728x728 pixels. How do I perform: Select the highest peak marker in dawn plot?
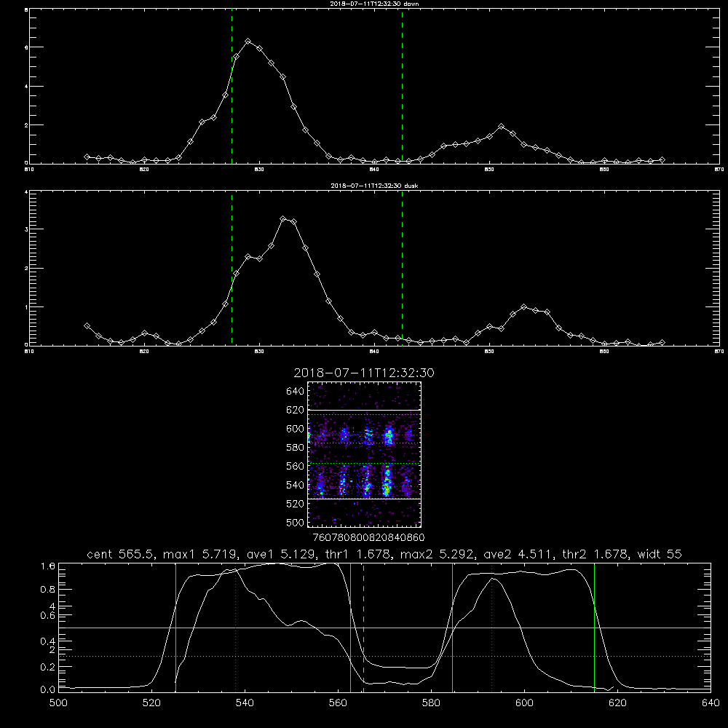pyautogui.click(x=248, y=41)
